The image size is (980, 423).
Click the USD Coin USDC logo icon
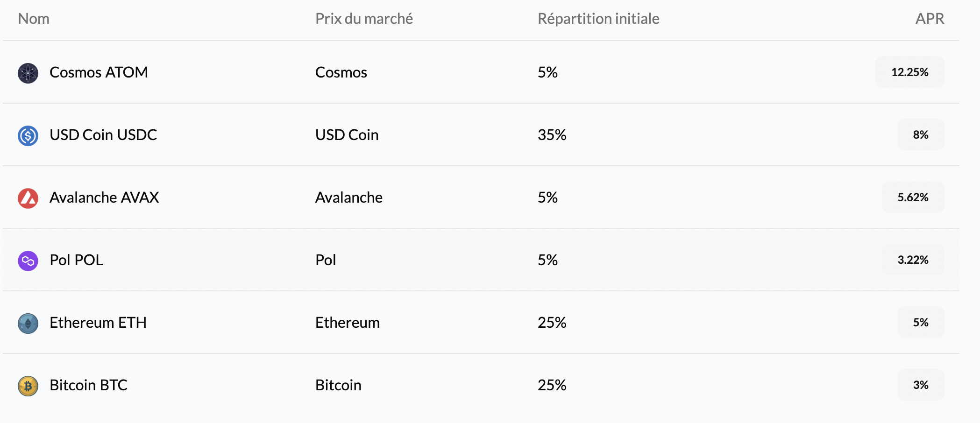28,136
